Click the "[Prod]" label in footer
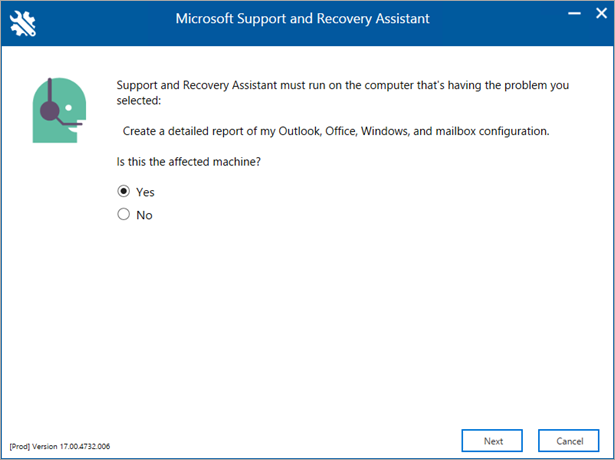Screen dimensions: 615x460 [x=20, y=445]
